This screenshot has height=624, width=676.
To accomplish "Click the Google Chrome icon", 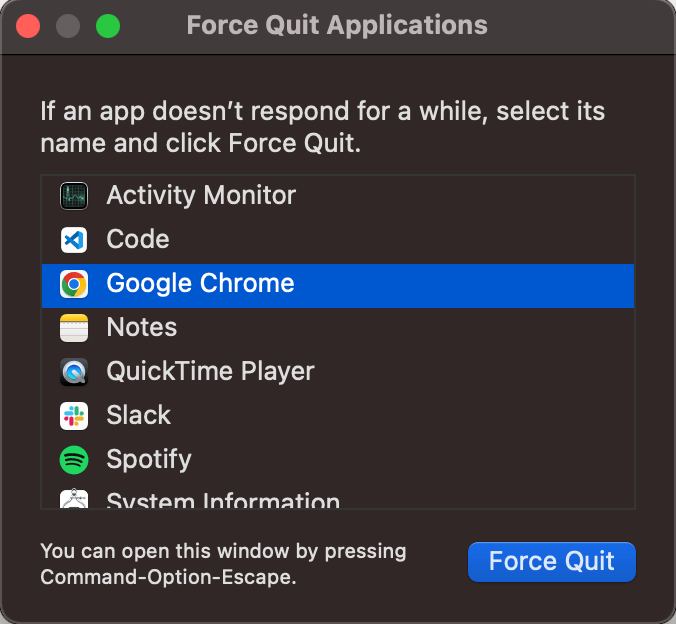I will pyautogui.click(x=74, y=284).
